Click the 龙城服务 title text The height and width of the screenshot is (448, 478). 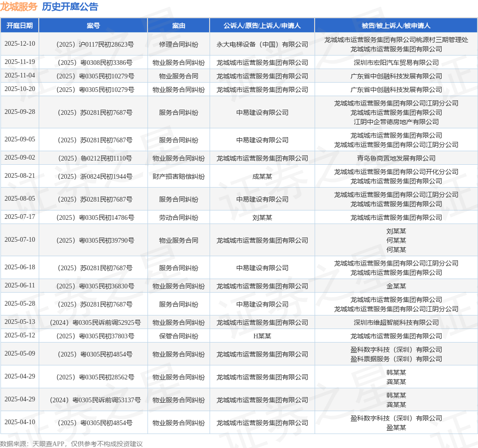[19, 7]
